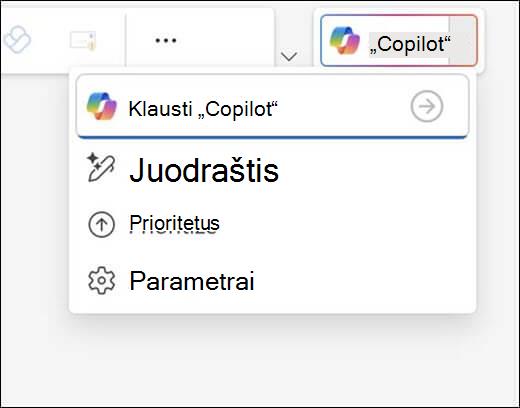
Task: Expand the ribbon using the chevron arrow
Action: click(289, 56)
